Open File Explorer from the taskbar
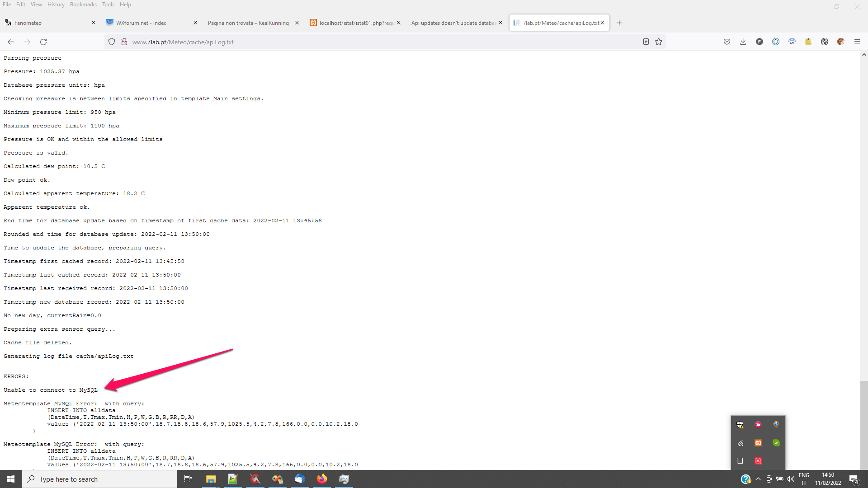 coord(211,479)
